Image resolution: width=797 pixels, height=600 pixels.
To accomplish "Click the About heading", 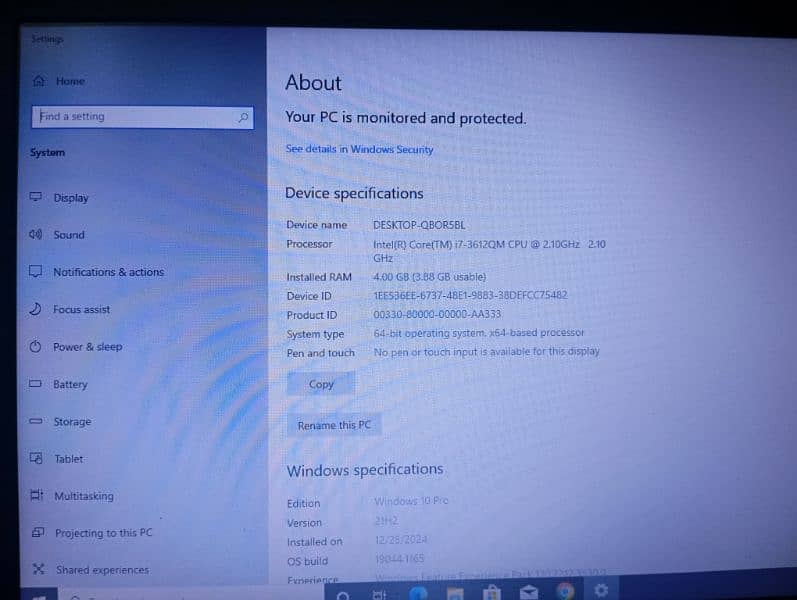I will pyautogui.click(x=313, y=83).
